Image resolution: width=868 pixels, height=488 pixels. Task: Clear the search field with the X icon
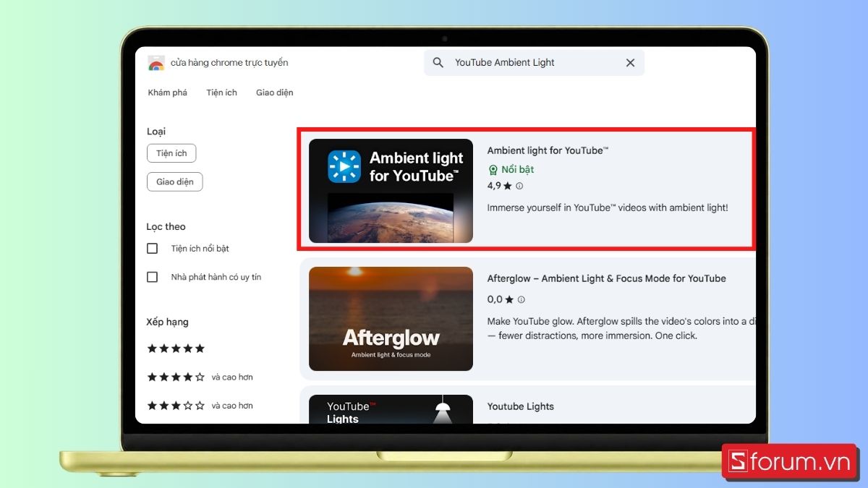click(630, 63)
